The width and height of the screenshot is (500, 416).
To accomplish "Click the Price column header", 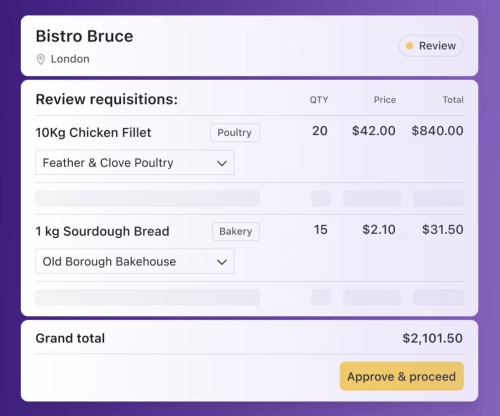I will 385,100.
